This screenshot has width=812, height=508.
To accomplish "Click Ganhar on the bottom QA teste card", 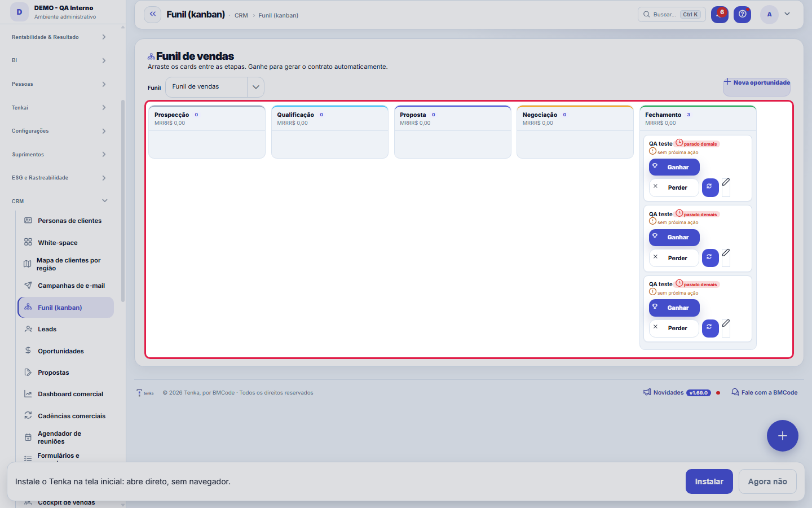I will [x=674, y=308].
